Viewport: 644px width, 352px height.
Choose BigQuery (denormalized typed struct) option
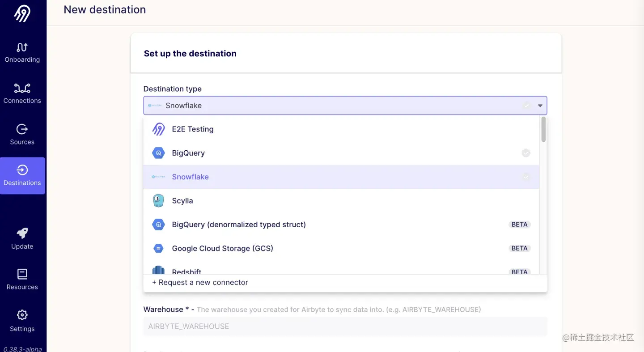point(239,225)
